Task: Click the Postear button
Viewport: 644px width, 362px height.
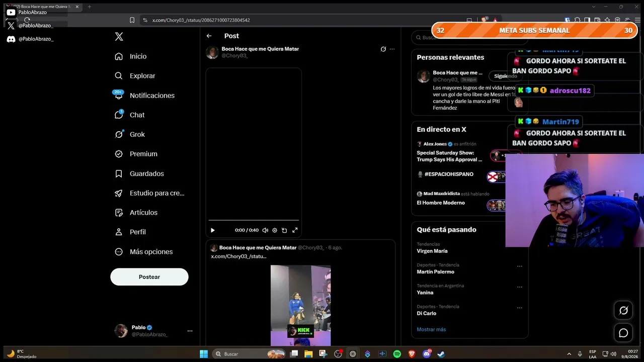Action: pos(149,277)
